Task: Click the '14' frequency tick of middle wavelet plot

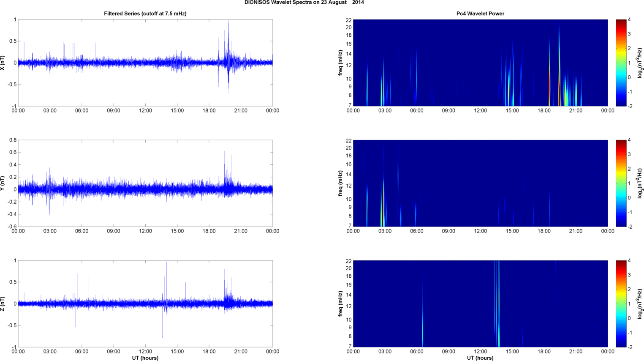Action: click(348, 175)
